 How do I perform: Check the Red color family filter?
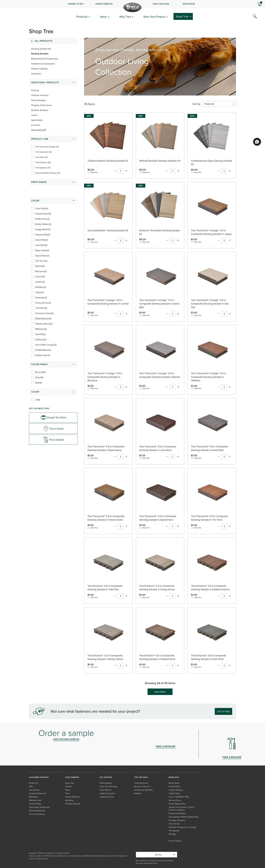[33, 383]
